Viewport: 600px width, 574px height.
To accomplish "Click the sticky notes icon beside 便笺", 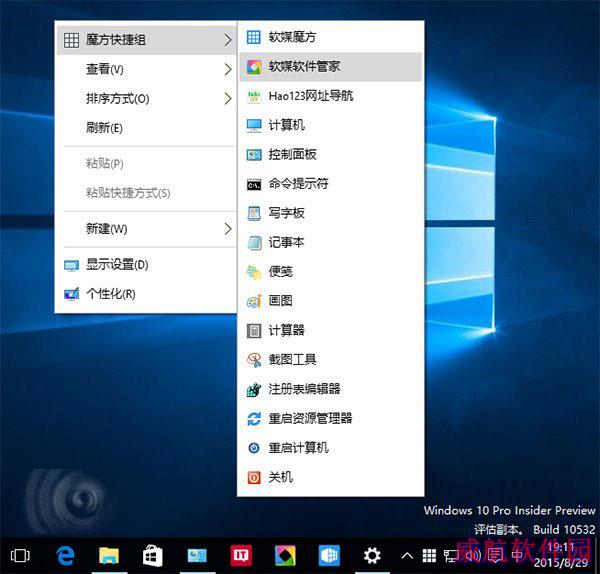I will coord(254,272).
